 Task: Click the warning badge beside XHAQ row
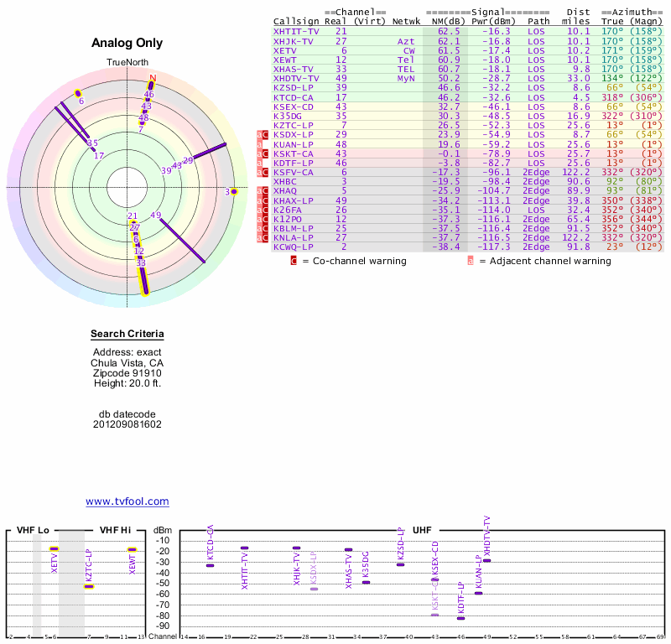coord(263,191)
